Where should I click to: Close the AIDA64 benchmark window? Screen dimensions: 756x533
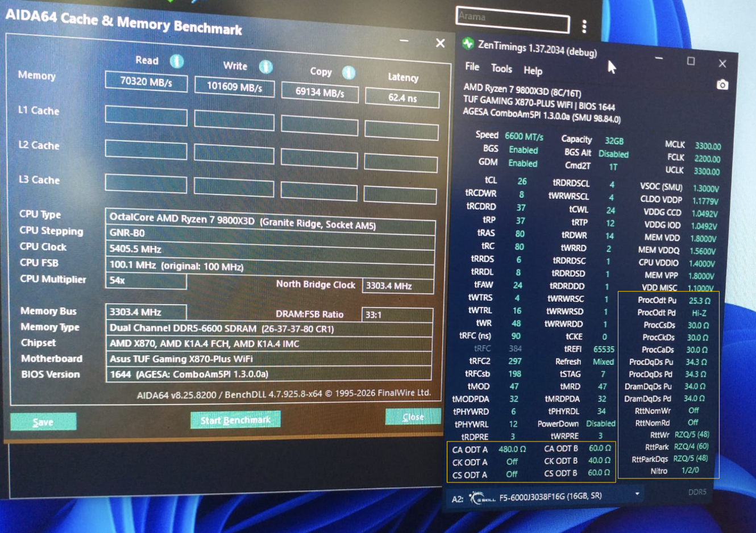[x=440, y=43]
